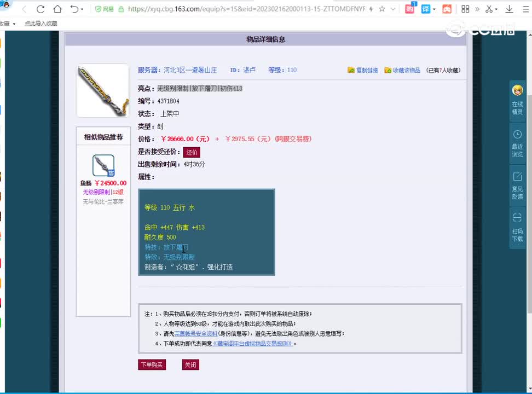Click the 还价 bargain button
Screen dimensions: 532x394
[192, 152]
